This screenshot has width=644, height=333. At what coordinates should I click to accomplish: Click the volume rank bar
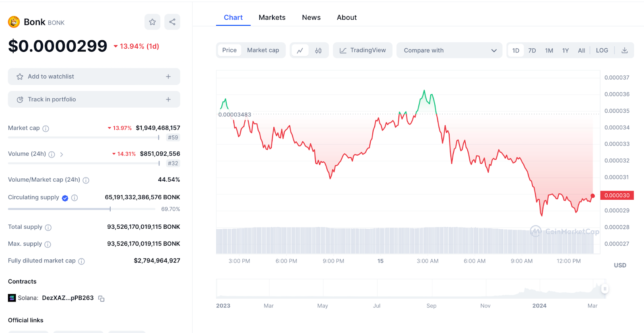point(84,163)
